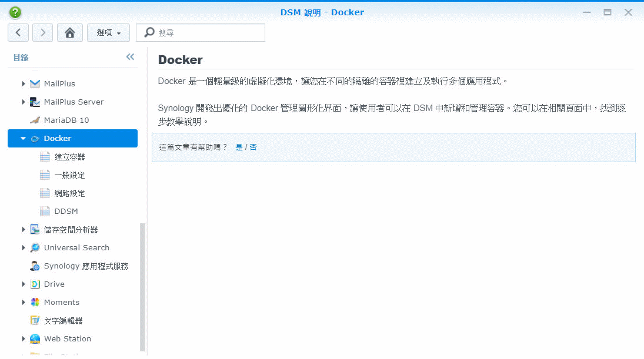The image size is (644, 359).
Task: Expand the MailPlus tree node
Action: [x=24, y=83]
